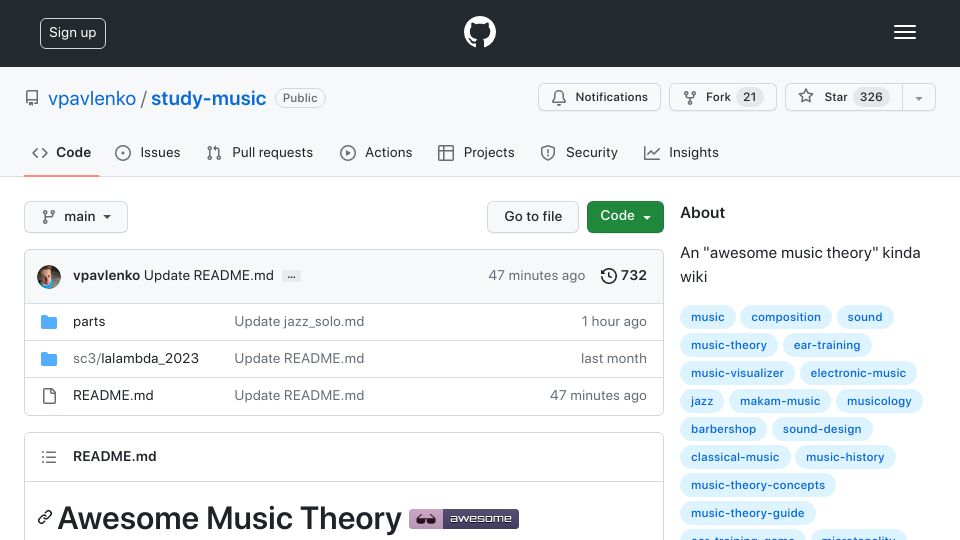Select the music topic tag
The width and height of the screenshot is (960, 540).
click(x=708, y=317)
